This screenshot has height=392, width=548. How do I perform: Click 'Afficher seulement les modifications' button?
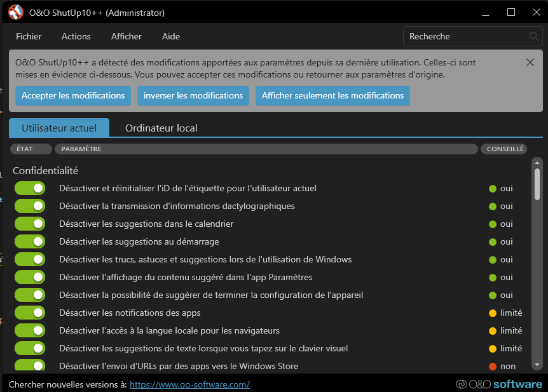332,96
